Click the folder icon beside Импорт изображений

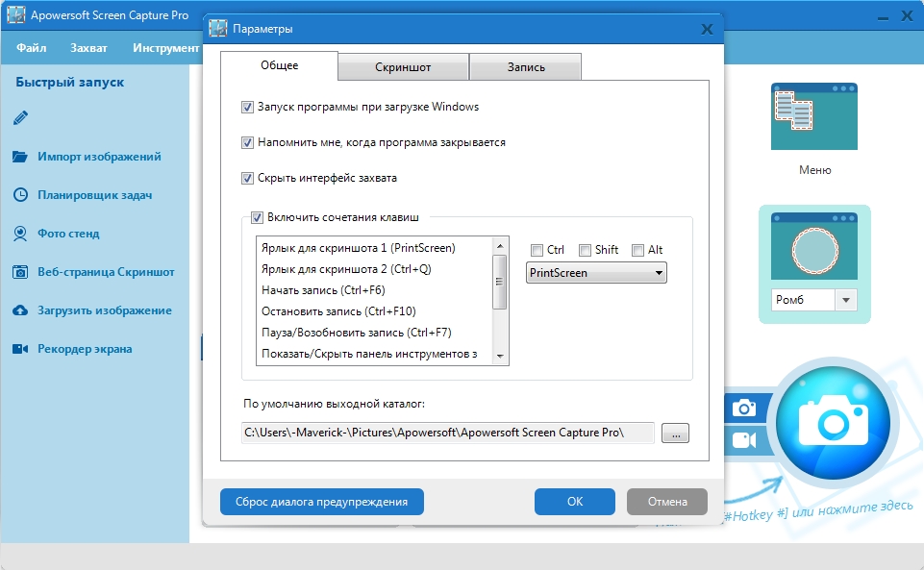20,157
